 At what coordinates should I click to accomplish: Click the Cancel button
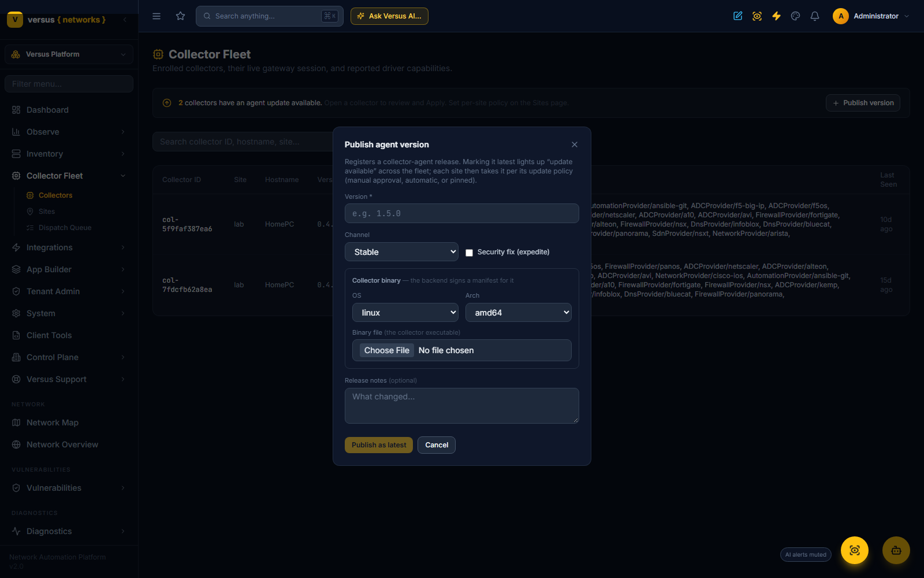[437, 445]
